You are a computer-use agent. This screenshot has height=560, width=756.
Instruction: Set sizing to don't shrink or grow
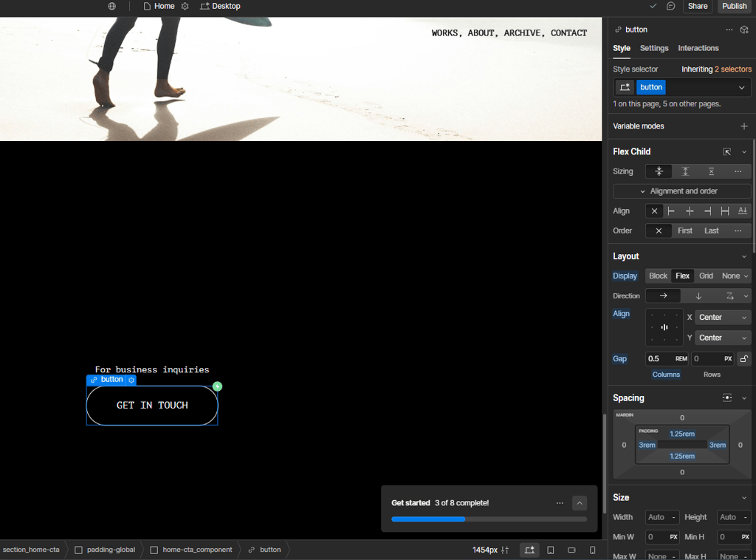[711, 171]
